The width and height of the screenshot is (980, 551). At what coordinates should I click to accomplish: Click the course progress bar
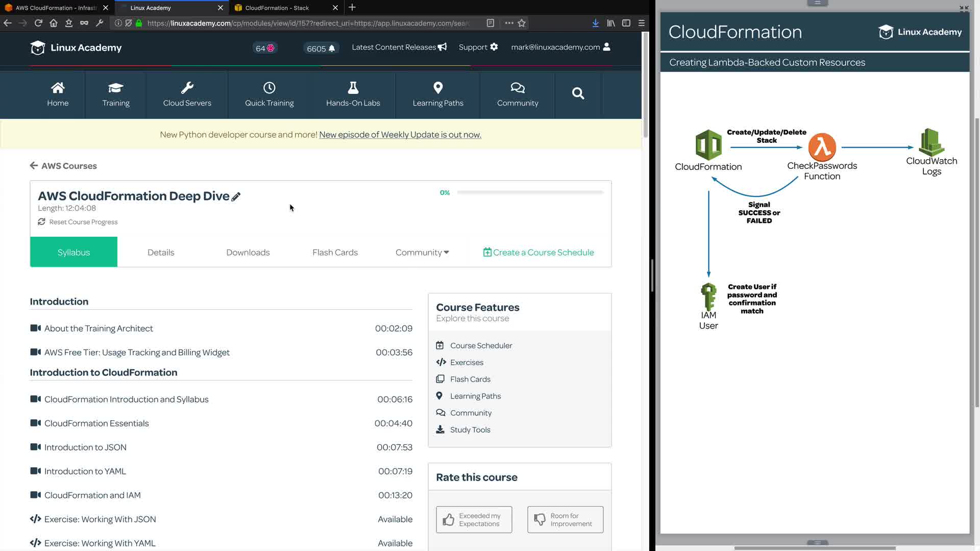[x=530, y=193]
